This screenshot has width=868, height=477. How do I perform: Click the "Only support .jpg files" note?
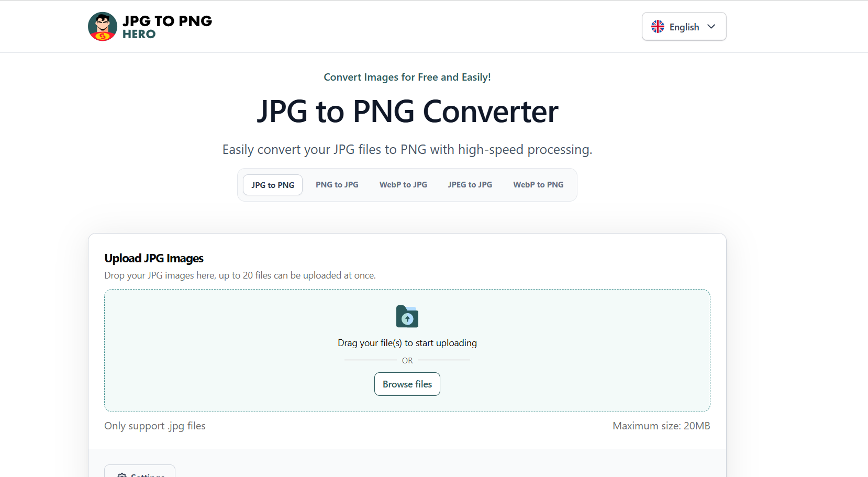[155, 426]
